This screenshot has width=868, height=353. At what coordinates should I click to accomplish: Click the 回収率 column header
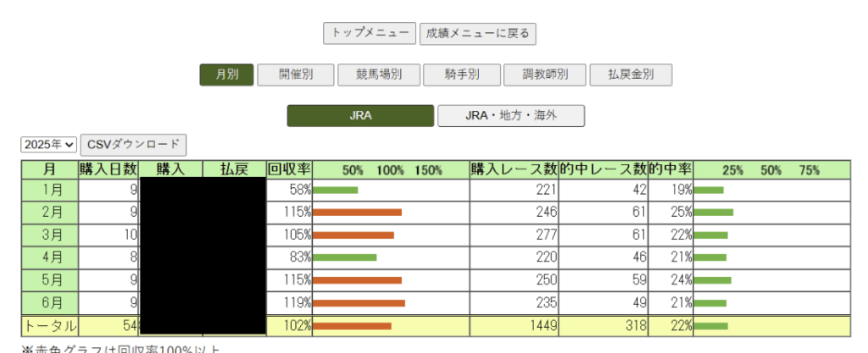pos(289,169)
